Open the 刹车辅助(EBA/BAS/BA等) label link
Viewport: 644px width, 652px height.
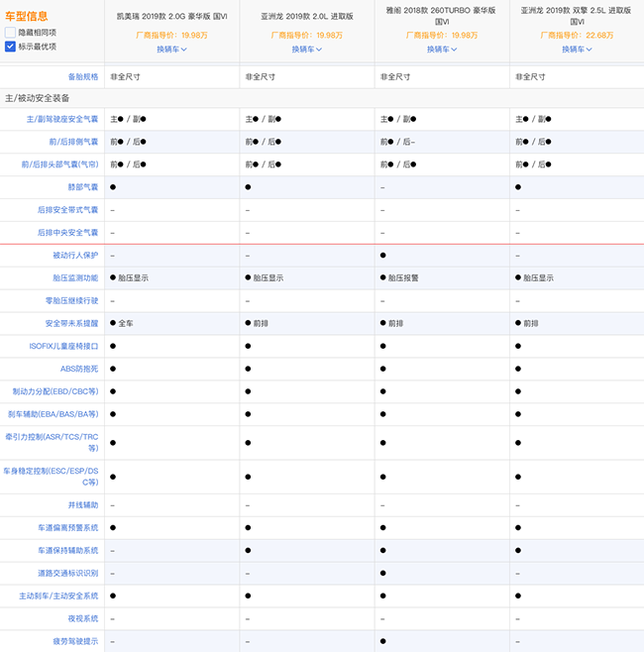(x=54, y=414)
